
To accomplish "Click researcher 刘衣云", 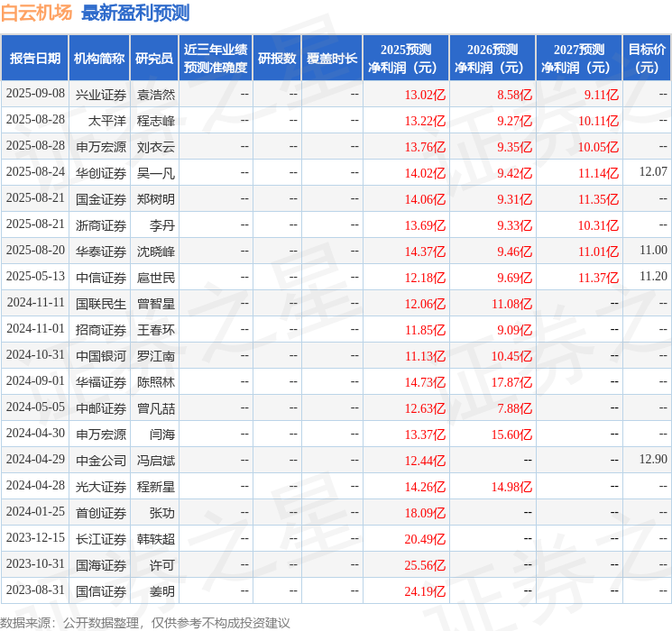I will pos(156,147).
